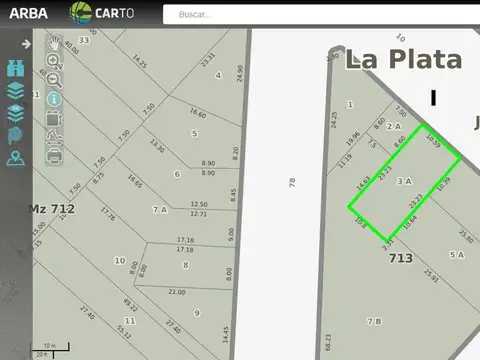Screen dimensions: 480x360
Task: Click parcel number 11 label
Action: pos(130,321)
